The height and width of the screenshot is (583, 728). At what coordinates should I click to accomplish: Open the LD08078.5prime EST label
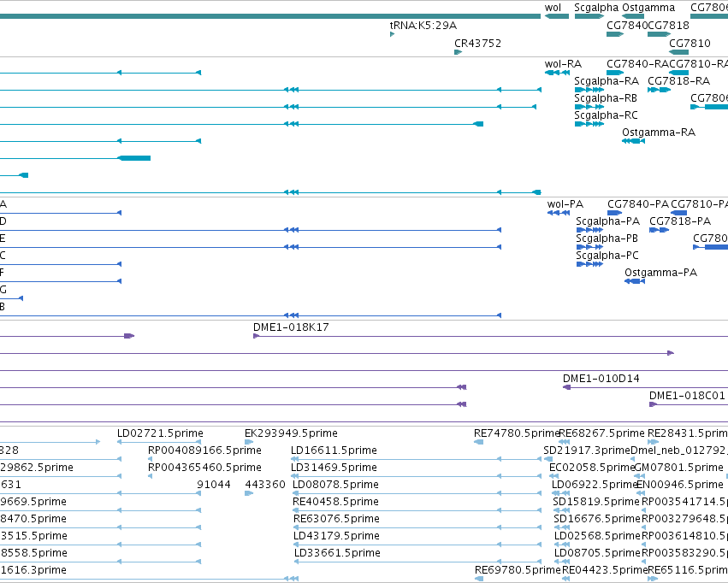pyautogui.click(x=335, y=486)
